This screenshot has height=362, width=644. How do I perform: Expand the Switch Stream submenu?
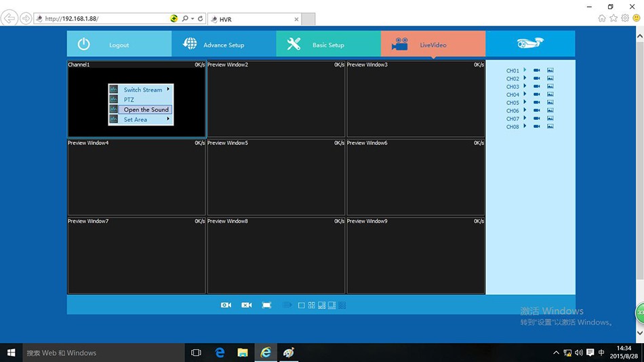point(142,89)
